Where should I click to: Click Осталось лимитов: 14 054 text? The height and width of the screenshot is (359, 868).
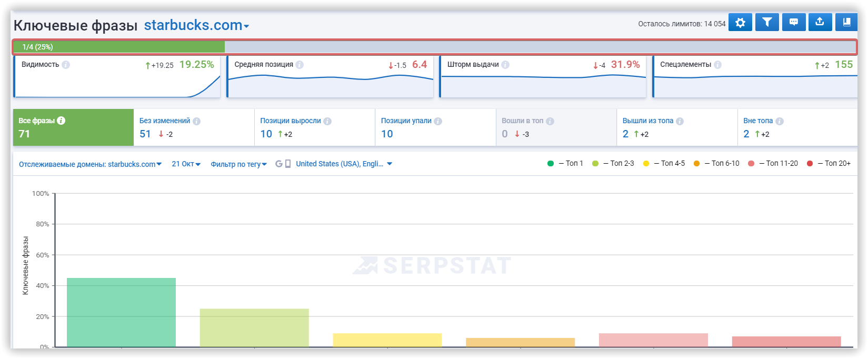(x=682, y=24)
